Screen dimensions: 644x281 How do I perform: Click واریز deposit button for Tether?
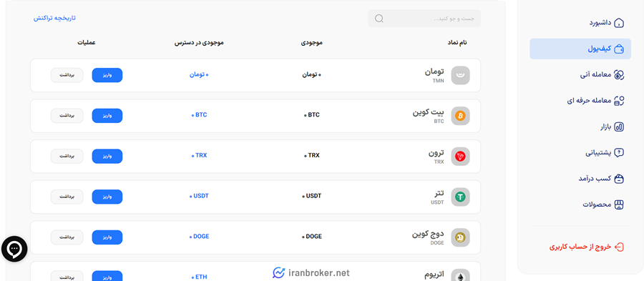(x=107, y=197)
